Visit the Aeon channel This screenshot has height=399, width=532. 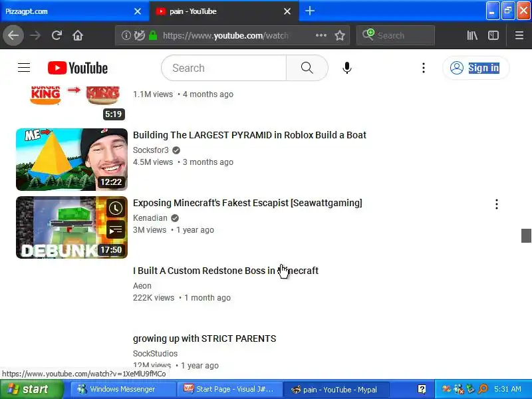click(142, 286)
